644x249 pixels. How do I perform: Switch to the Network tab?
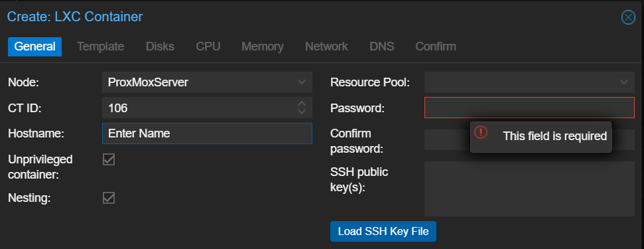[x=326, y=46]
